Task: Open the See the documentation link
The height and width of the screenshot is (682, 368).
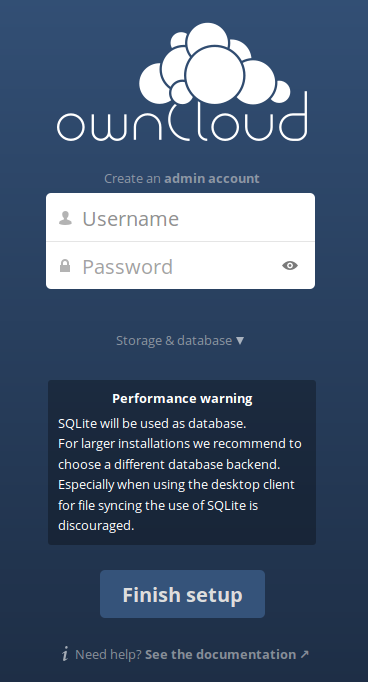Action: (227, 654)
